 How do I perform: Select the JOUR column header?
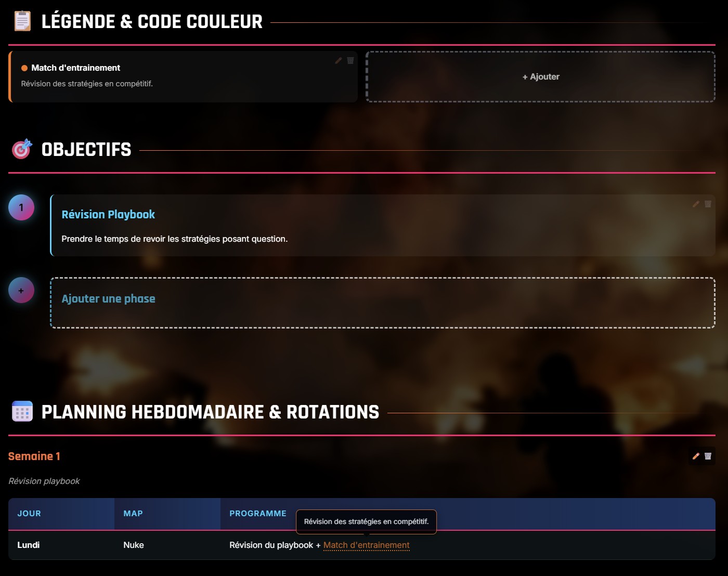[29, 514]
